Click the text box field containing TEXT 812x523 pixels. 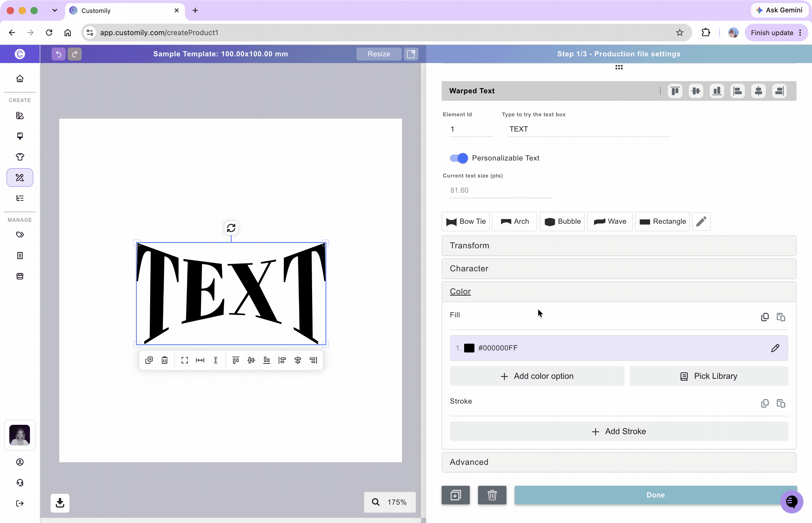pyautogui.click(x=589, y=129)
